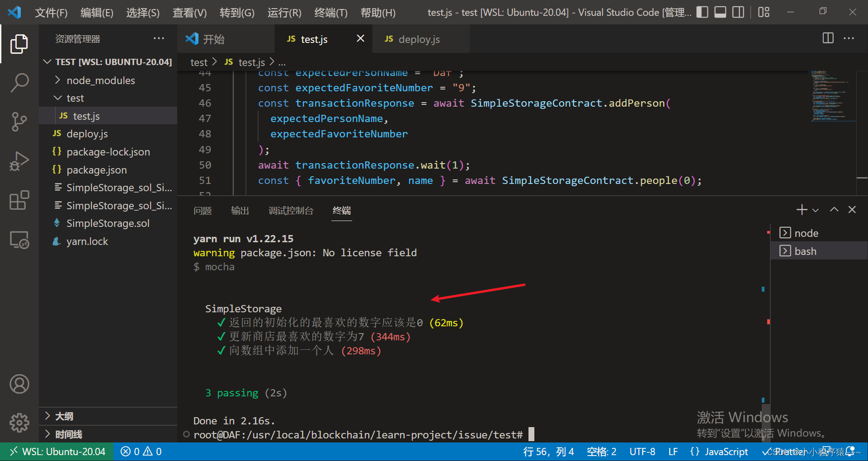
Task: Open the Search view icon
Action: tap(19, 83)
